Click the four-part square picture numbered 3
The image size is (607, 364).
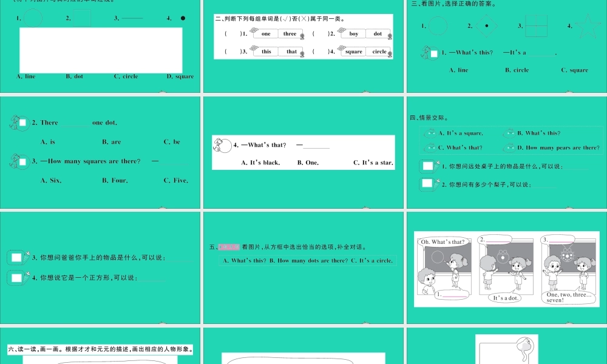536,26
